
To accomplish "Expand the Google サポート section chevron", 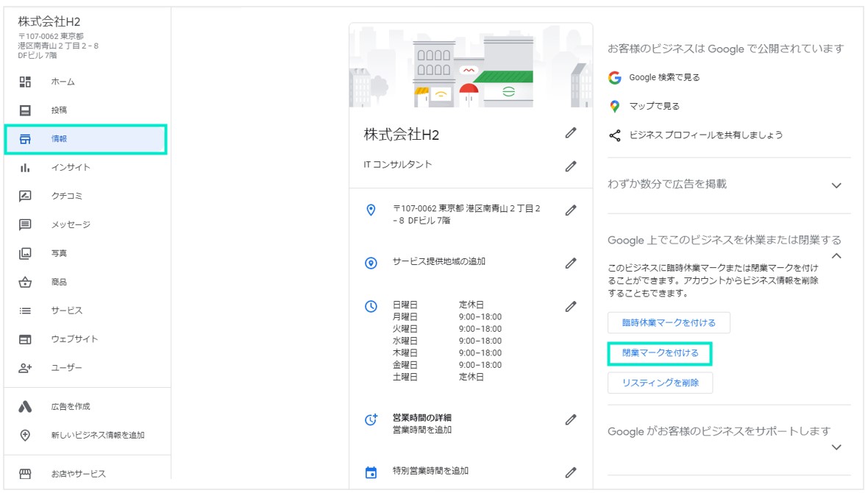I will (x=836, y=447).
